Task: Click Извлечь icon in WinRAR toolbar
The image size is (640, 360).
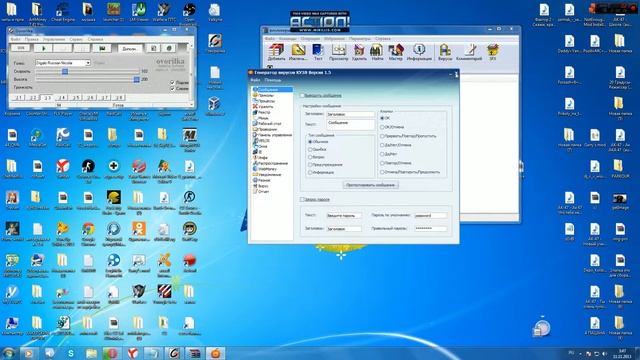Action: point(298,53)
